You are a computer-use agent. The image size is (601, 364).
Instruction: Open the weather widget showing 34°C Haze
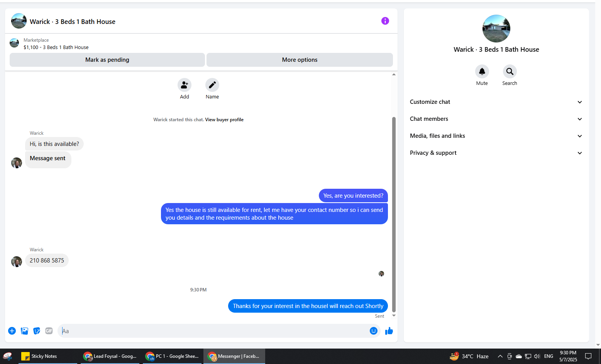coord(469,356)
